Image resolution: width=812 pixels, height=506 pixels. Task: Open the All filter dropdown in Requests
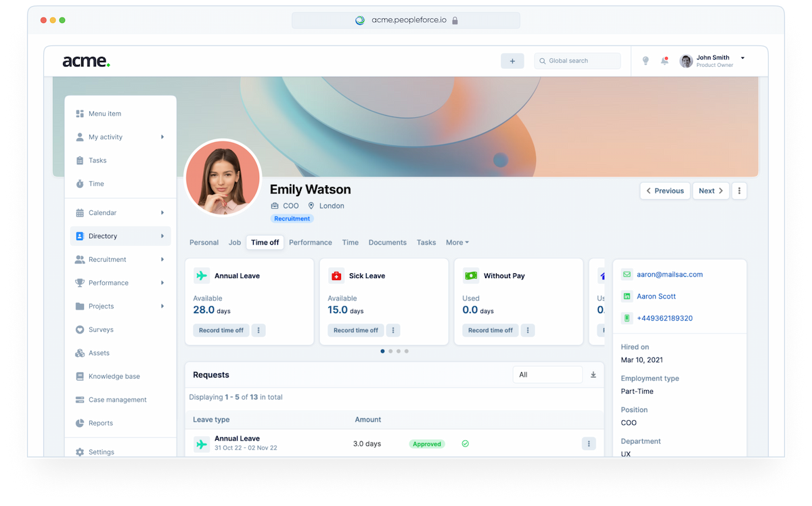click(x=547, y=375)
